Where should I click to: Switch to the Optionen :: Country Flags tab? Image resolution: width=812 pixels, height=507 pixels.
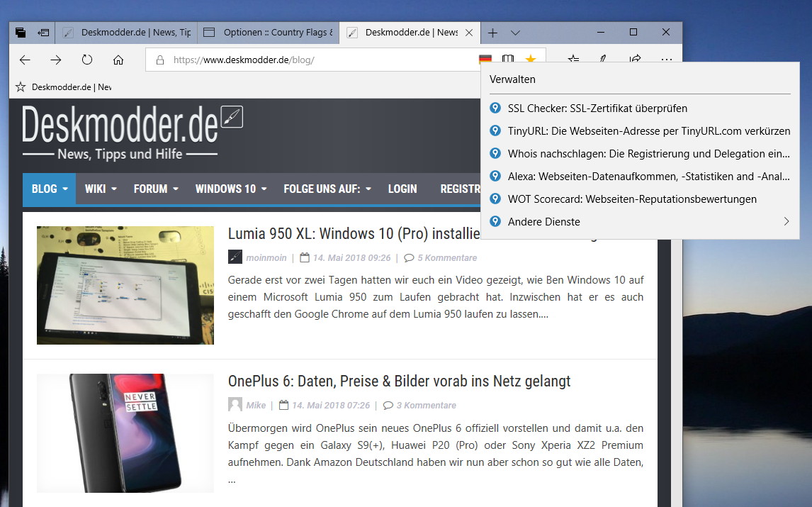click(269, 33)
